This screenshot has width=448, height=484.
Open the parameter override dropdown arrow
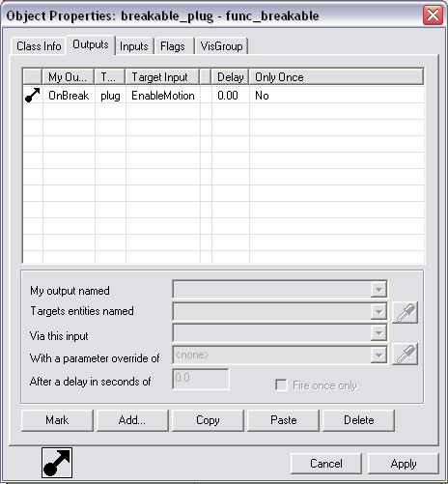[x=378, y=355]
